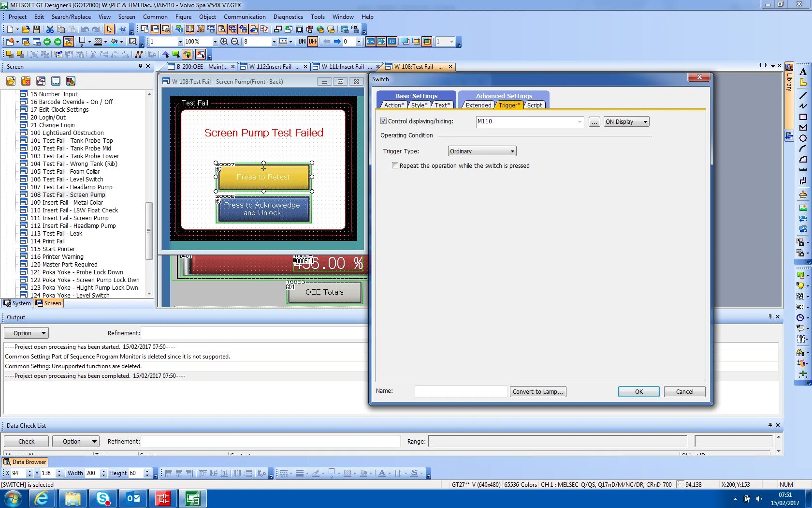This screenshot has width=812, height=508.
Task: Select the Arc drawing tool
Action: pos(803,149)
